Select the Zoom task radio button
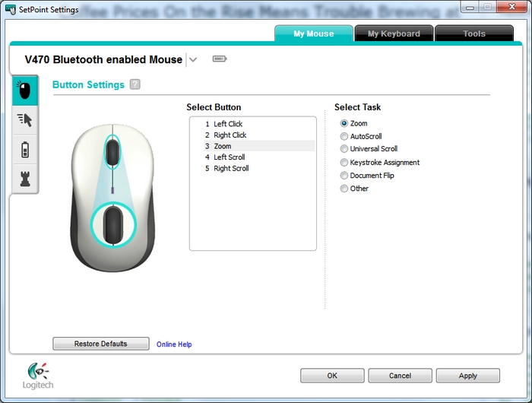The height and width of the screenshot is (403, 532). click(x=344, y=123)
